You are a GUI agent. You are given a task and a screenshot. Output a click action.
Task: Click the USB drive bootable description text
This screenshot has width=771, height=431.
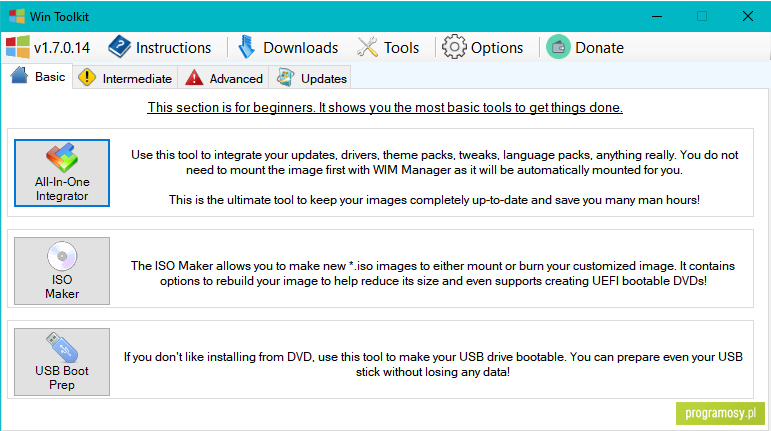pos(433,364)
